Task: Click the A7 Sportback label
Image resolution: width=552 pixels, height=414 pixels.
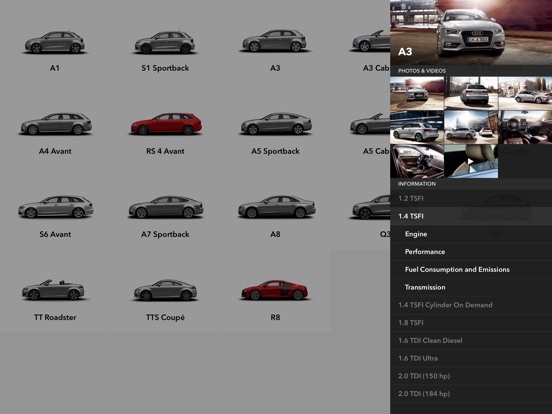Action: coord(165,234)
